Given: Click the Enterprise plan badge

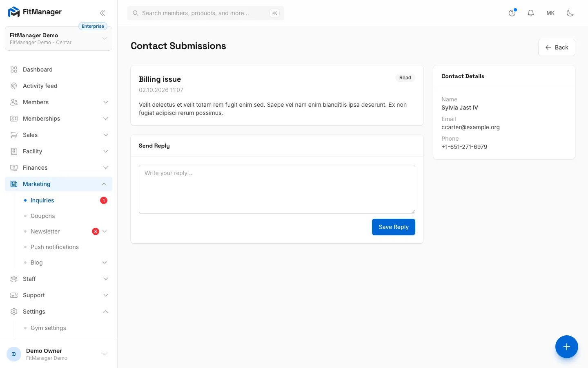Looking at the screenshot, I should pyautogui.click(x=93, y=26).
